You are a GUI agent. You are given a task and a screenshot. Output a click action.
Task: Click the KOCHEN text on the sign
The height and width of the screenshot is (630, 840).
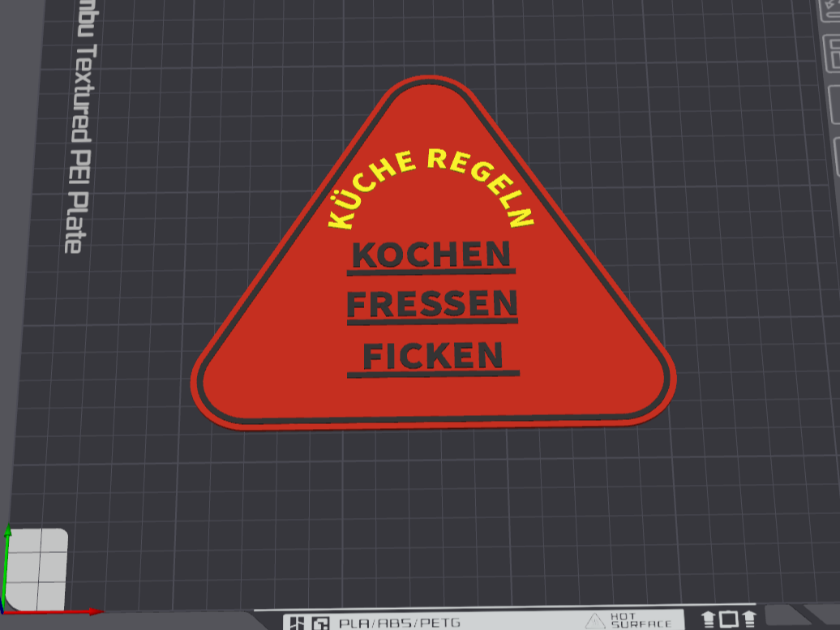(431, 255)
